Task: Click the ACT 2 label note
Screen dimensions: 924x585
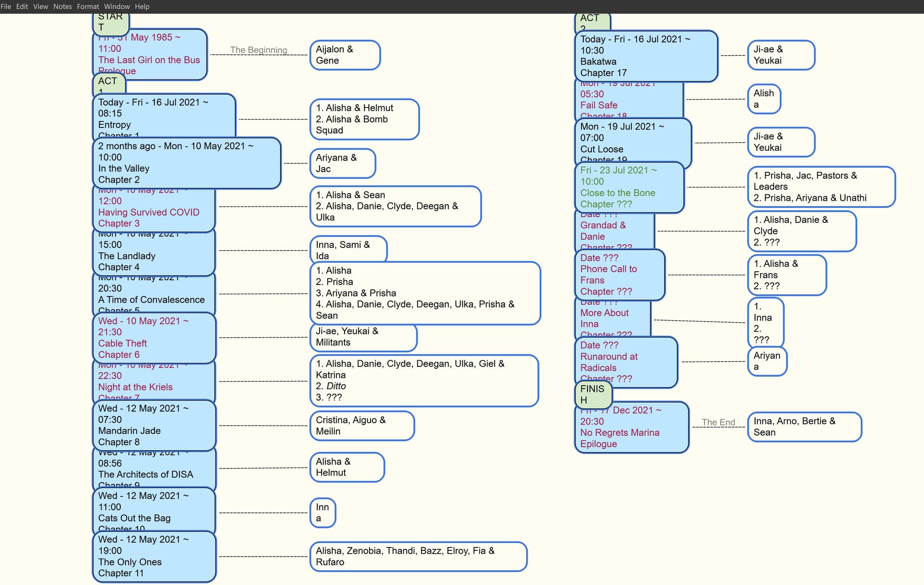Action: pyautogui.click(x=592, y=22)
